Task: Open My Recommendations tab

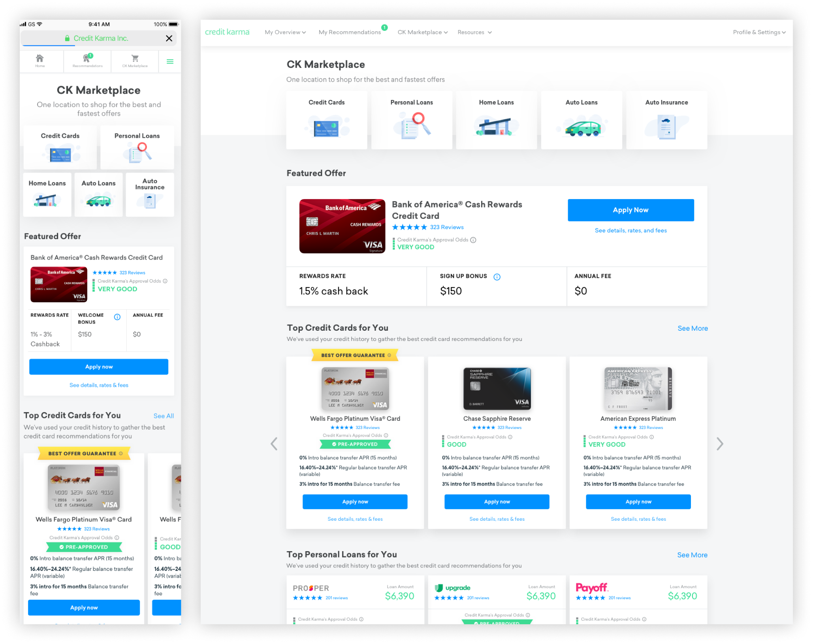Action: [x=350, y=32]
